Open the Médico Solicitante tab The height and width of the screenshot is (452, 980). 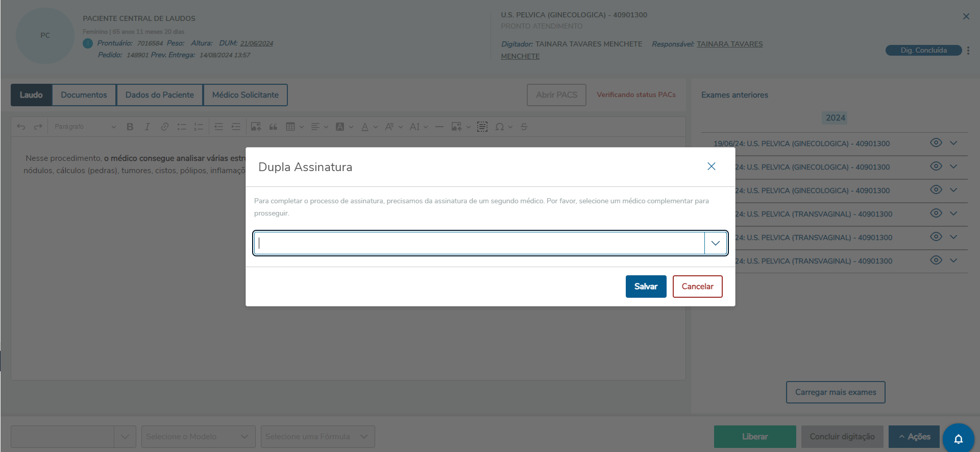coord(245,95)
